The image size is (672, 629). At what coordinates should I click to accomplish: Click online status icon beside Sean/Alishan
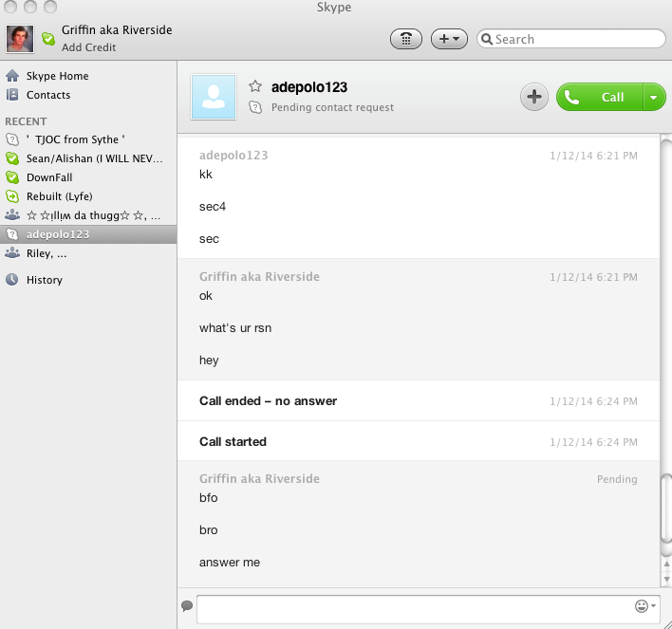[x=12, y=158]
